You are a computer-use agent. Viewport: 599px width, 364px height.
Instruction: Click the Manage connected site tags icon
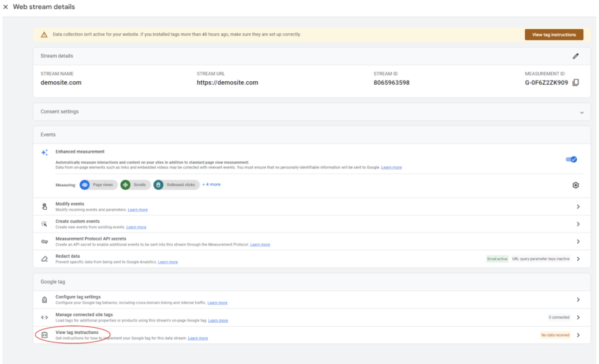coord(44,317)
